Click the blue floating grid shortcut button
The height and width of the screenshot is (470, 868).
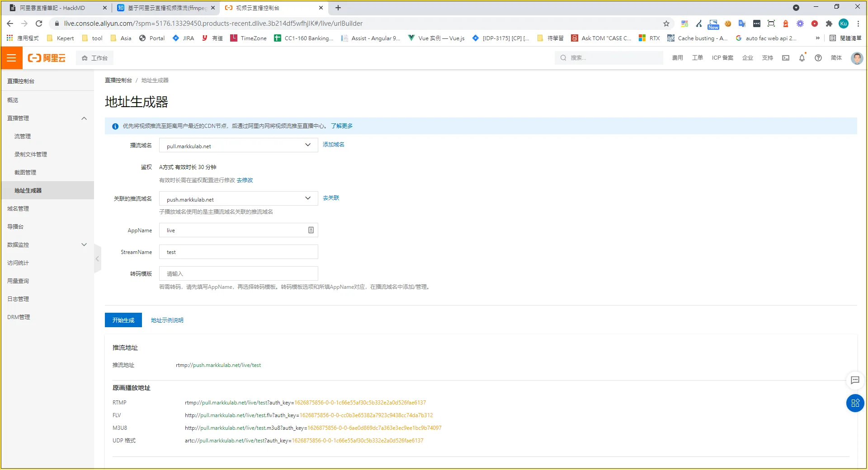click(855, 403)
